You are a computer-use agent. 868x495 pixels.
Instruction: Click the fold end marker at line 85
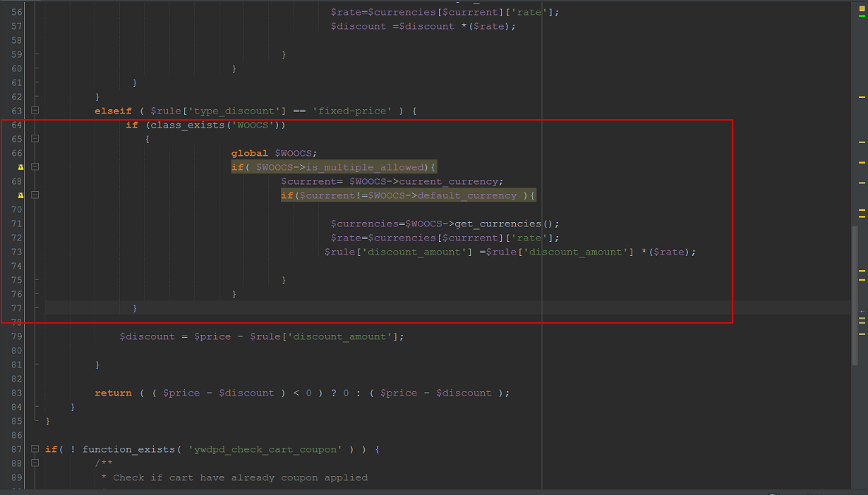[35, 421]
